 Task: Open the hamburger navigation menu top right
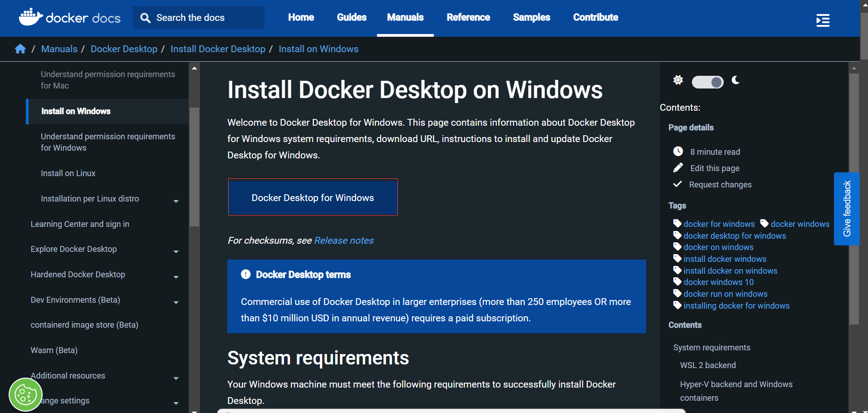(823, 20)
